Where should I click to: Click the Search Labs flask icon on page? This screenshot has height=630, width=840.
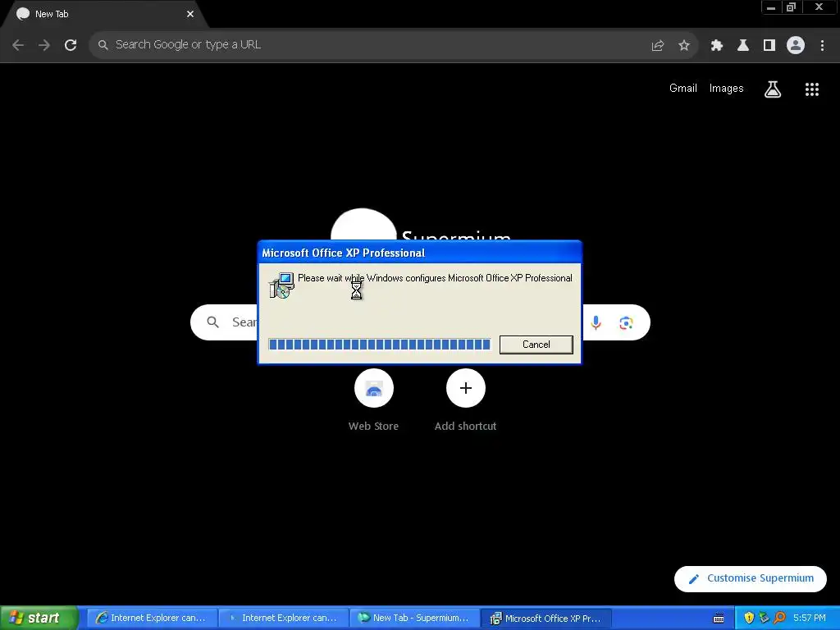(772, 89)
